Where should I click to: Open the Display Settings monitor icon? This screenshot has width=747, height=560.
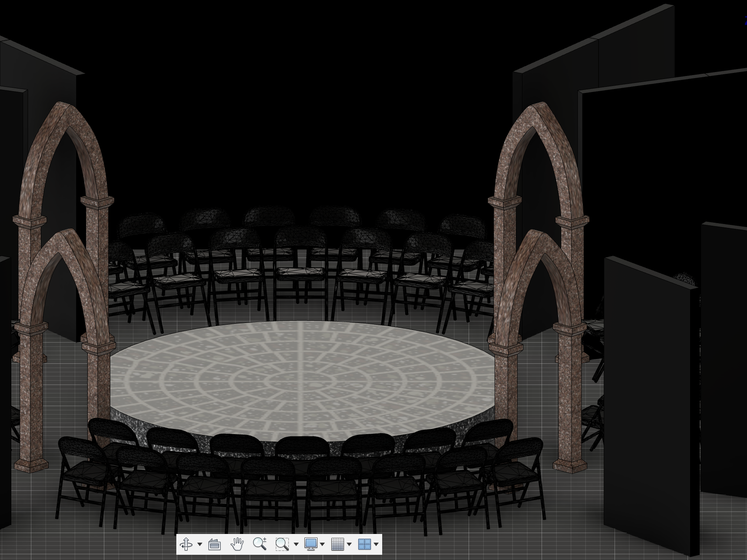click(311, 544)
